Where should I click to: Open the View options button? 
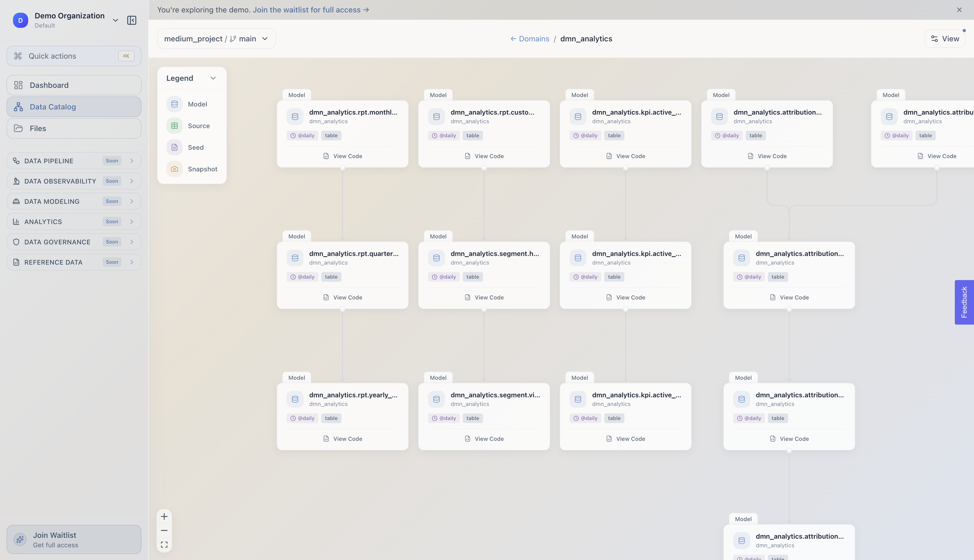point(944,39)
